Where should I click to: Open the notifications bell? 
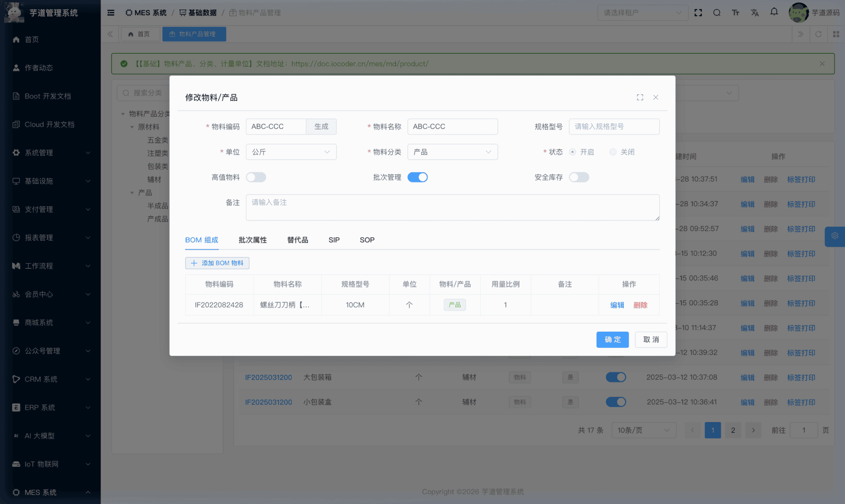(774, 13)
